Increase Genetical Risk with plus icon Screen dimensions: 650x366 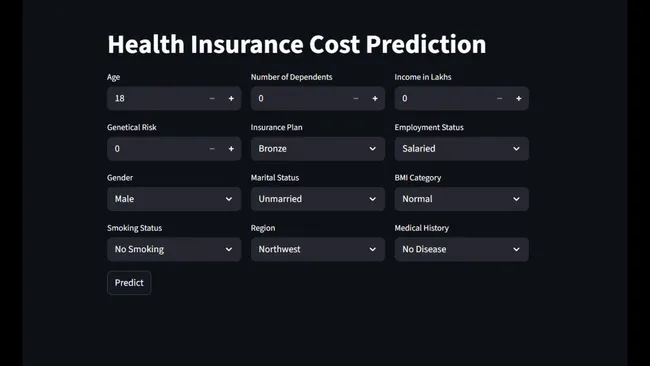click(231, 149)
